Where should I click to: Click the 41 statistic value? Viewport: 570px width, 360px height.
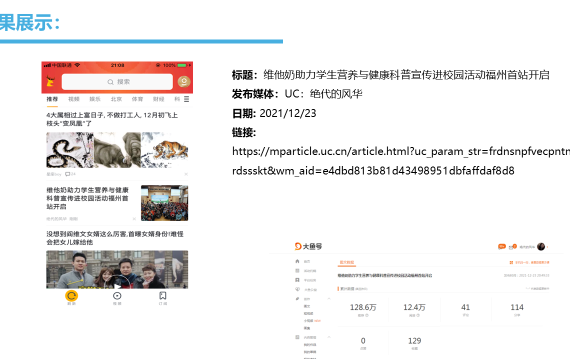tap(466, 307)
